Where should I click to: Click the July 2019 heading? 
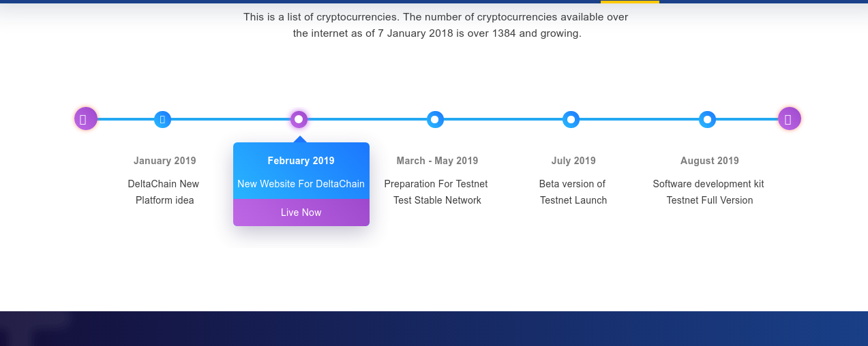tap(573, 161)
